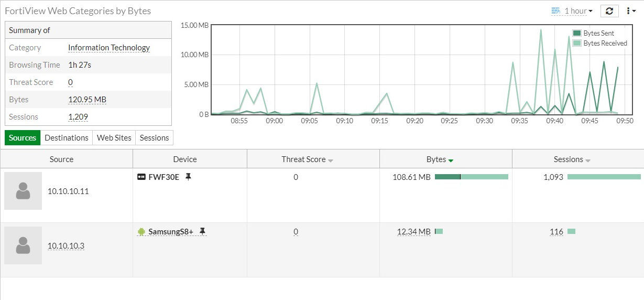Sort by Sessions column header

pos(578,159)
